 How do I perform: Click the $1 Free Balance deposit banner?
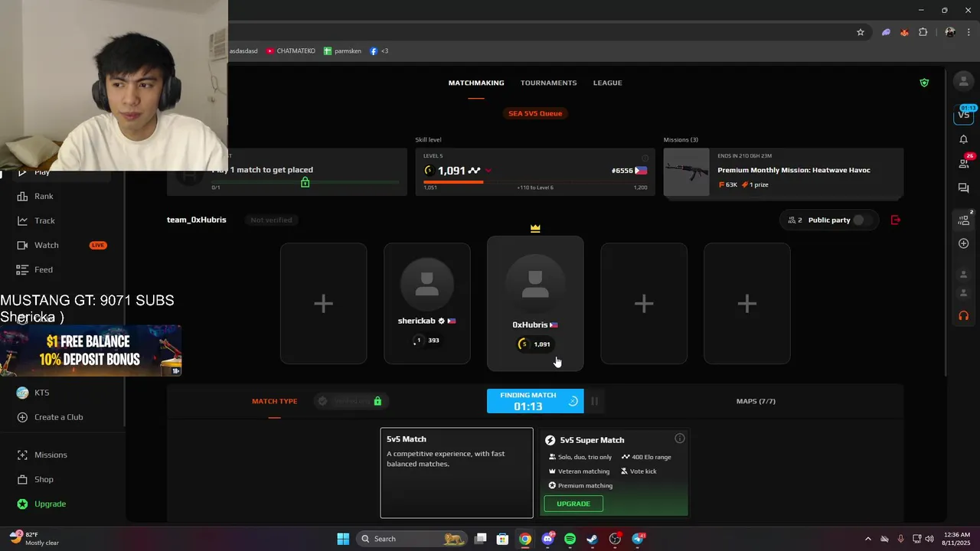coord(90,350)
